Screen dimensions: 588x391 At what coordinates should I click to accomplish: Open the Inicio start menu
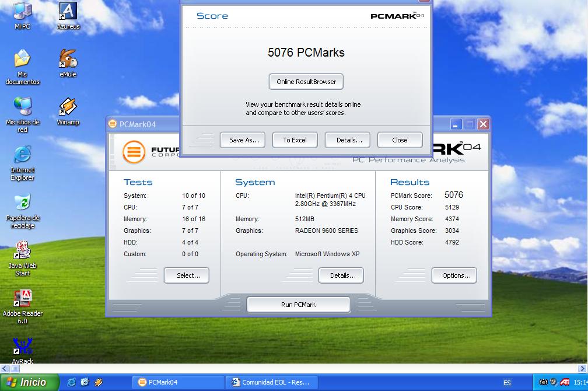(x=29, y=382)
